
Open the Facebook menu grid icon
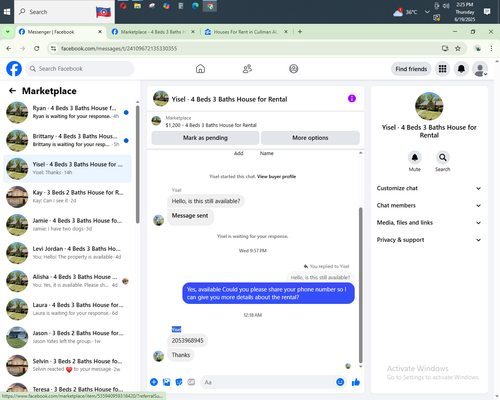tap(442, 69)
